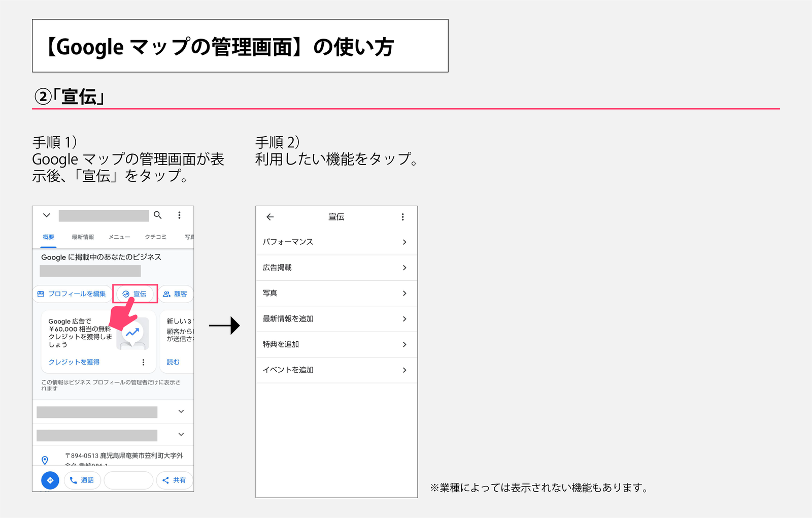Tap the プロフィールを編集 button

[72, 294]
